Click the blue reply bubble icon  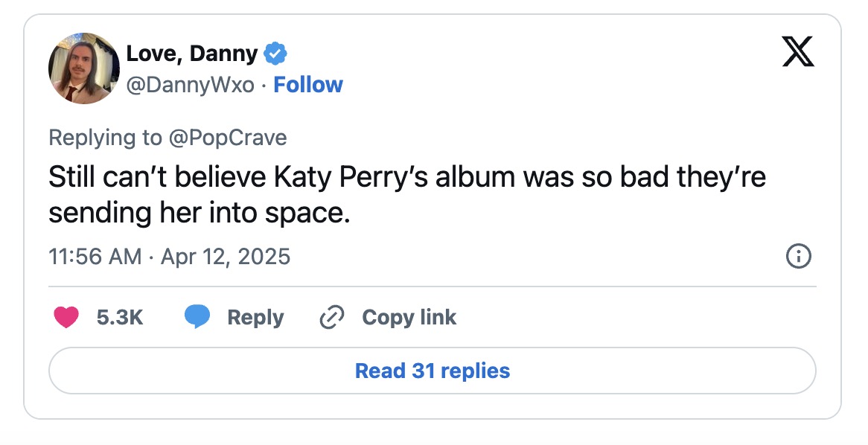point(197,318)
